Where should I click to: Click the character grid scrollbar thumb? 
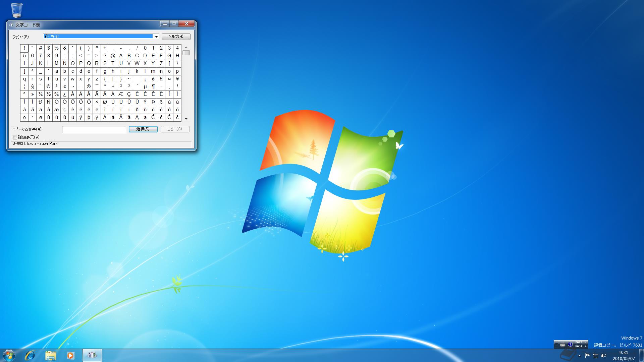point(186,53)
